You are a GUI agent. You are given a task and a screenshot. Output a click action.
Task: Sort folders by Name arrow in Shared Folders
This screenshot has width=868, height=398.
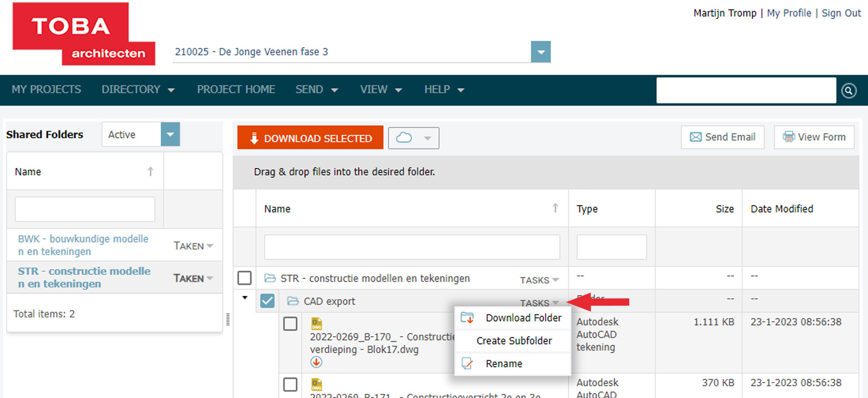pyautogui.click(x=151, y=172)
